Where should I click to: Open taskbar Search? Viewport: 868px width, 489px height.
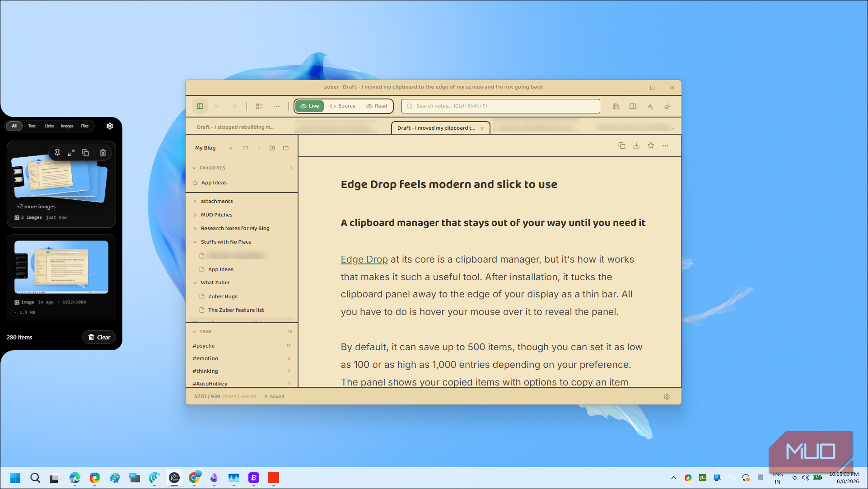[35, 478]
